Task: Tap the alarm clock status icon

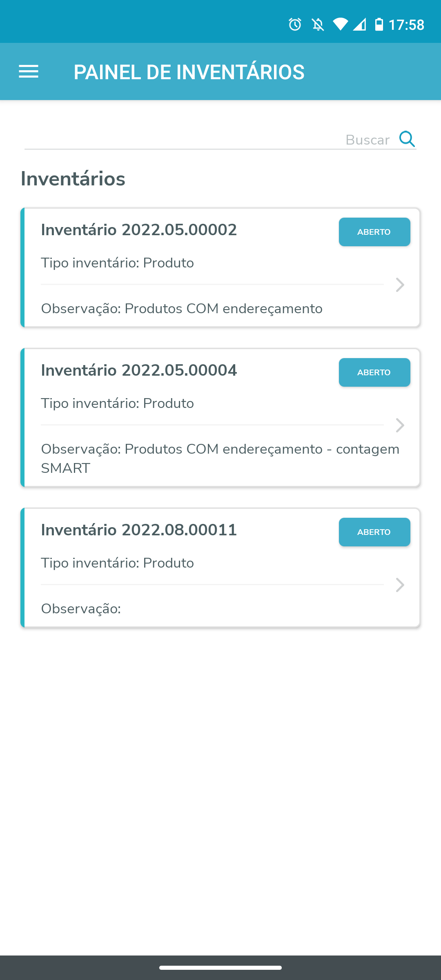Action: click(x=295, y=24)
